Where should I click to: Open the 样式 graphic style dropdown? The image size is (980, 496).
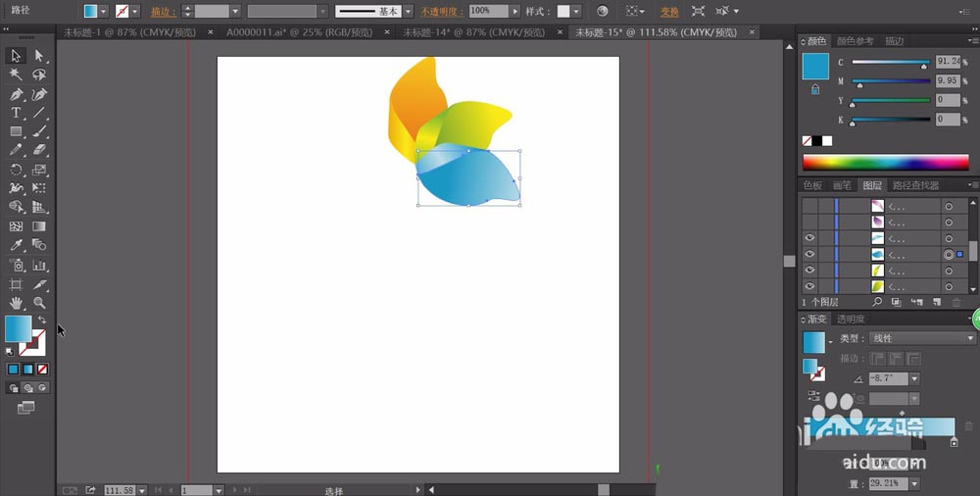(576, 11)
